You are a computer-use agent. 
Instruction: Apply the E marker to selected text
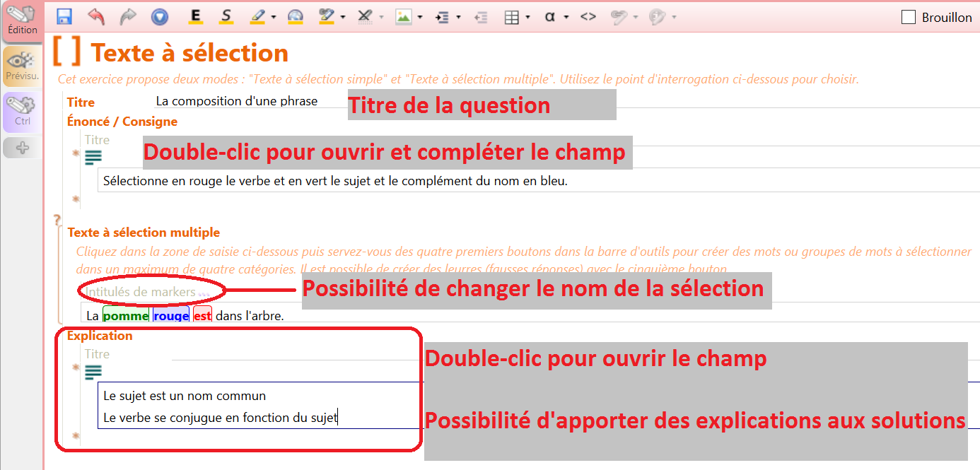(x=196, y=17)
